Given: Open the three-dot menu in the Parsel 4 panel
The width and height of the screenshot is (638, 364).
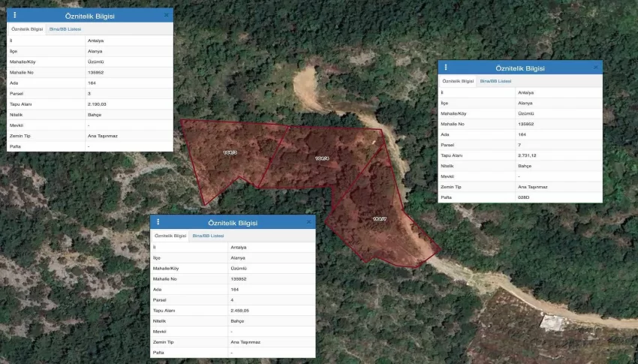Looking at the screenshot, I should [x=158, y=222].
